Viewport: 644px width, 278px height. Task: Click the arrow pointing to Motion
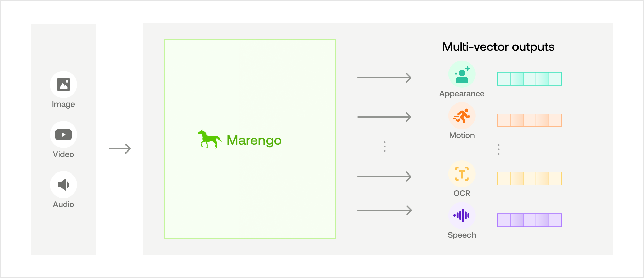click(x=384, y=117)
